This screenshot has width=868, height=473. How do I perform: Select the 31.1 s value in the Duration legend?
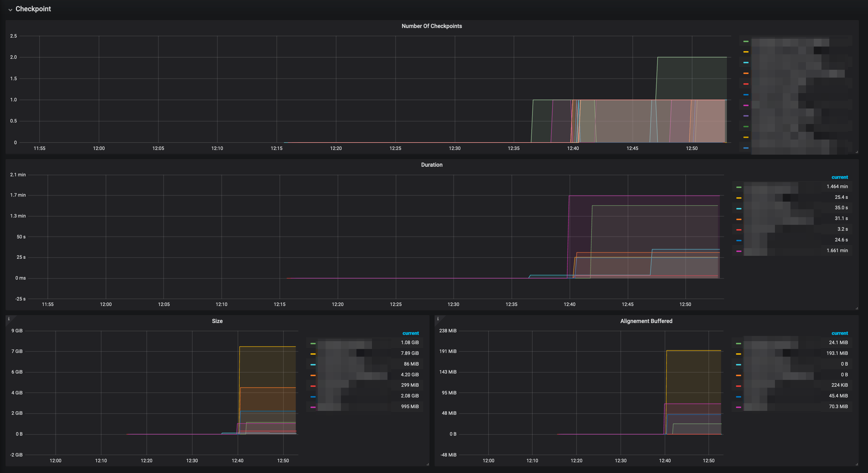point(841,218)
